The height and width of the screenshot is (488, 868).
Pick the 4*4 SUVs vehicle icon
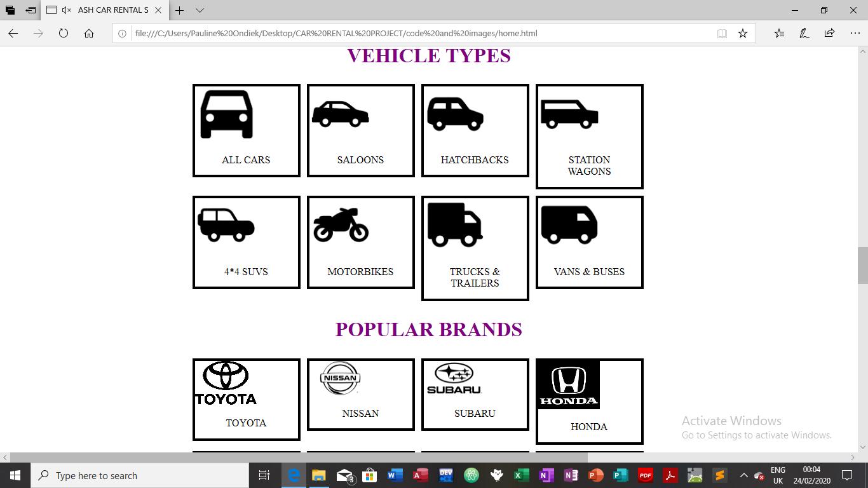click(226, 226)
